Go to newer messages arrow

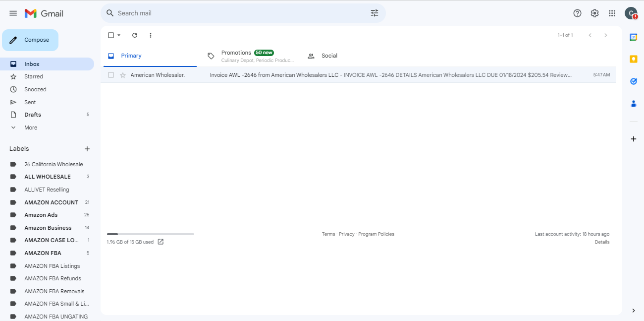[x=590, y=35]
